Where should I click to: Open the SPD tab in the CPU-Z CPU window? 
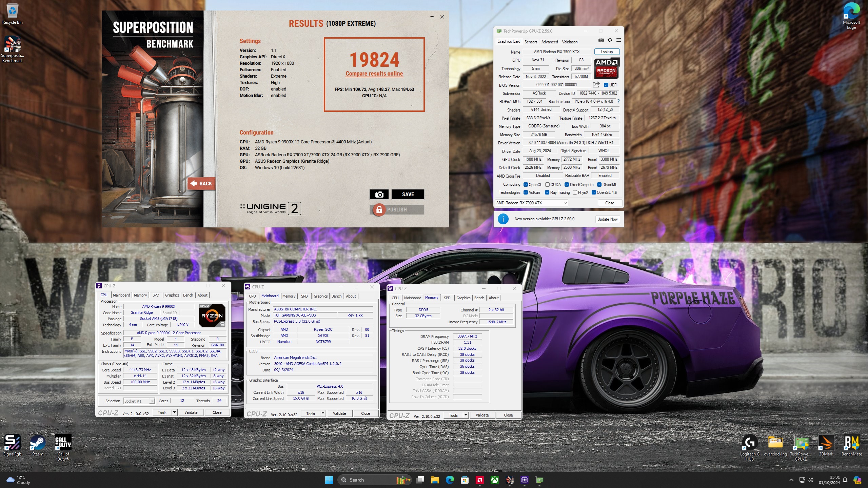tap(156, 295)
